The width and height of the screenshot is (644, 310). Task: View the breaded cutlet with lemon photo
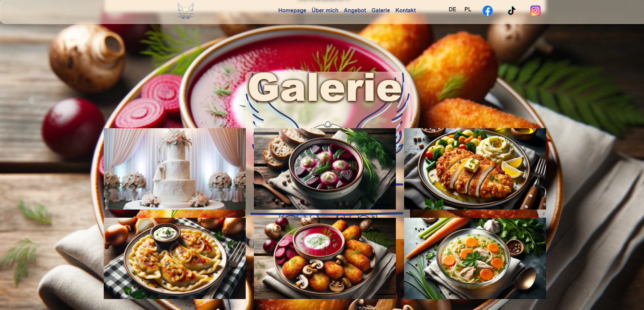[475, 169]
